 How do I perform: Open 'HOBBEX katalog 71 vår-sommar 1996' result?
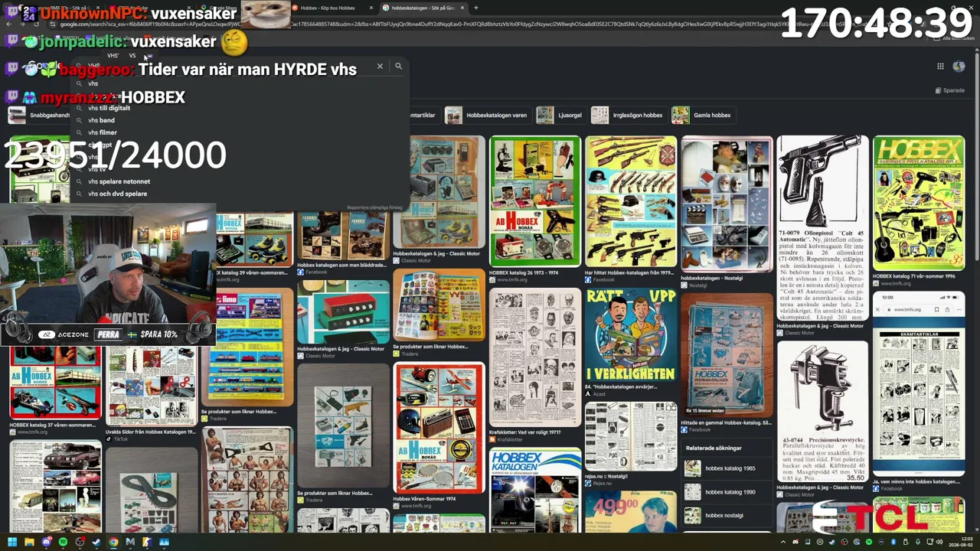click(x=913, y=276)
